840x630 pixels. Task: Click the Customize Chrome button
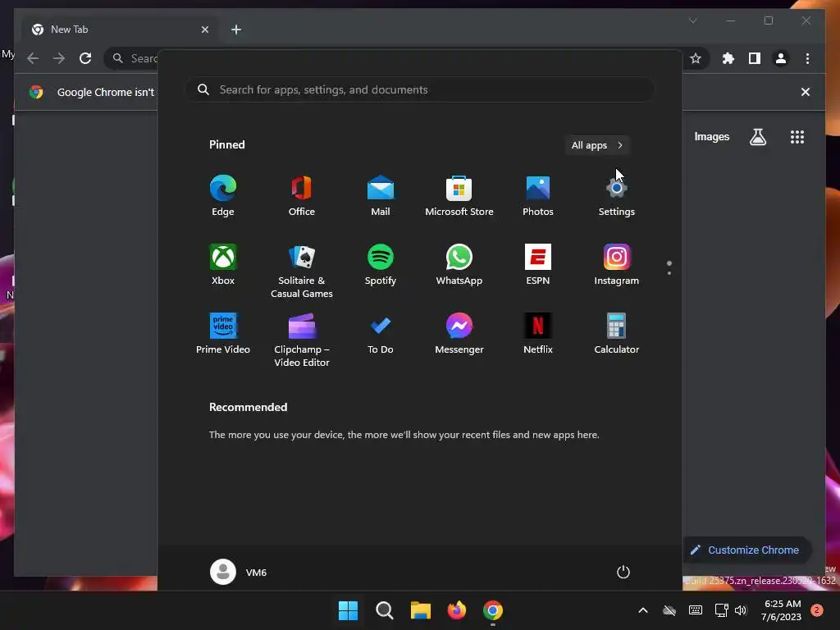[746, 550]
